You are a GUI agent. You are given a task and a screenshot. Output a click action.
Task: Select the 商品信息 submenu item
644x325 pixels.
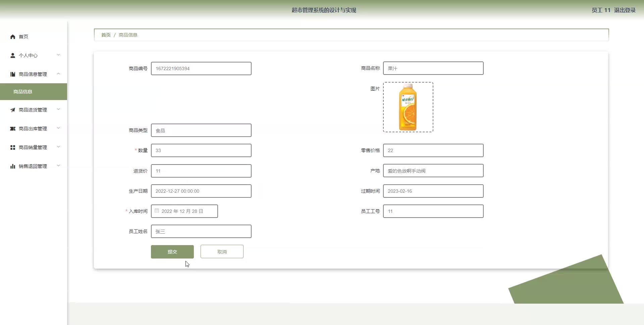pyautogui.click(x=23, y=92)
